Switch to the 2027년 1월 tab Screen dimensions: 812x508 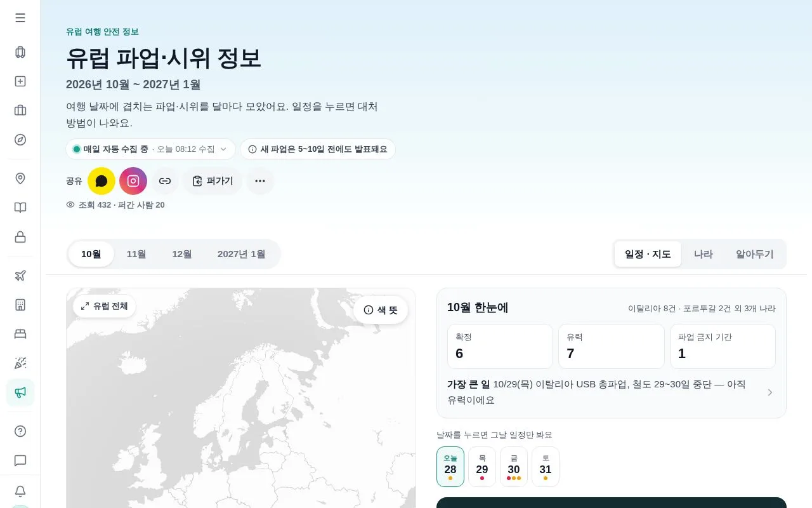click(241, 254)
